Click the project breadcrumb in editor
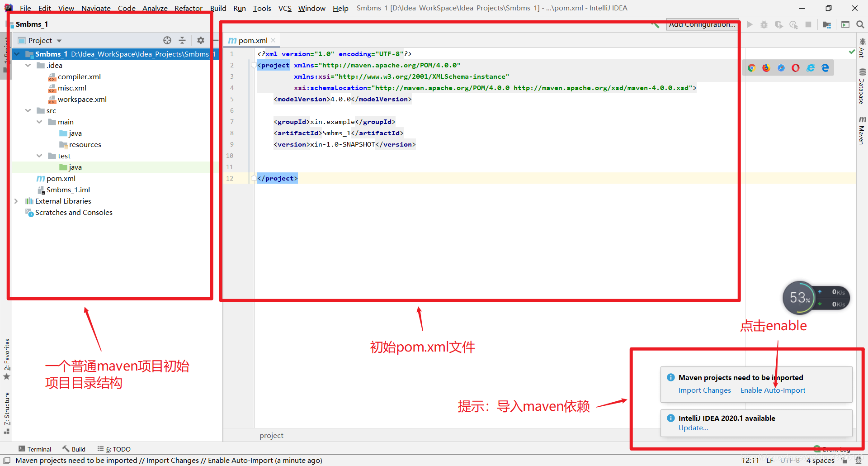 [x=271, y=435]
